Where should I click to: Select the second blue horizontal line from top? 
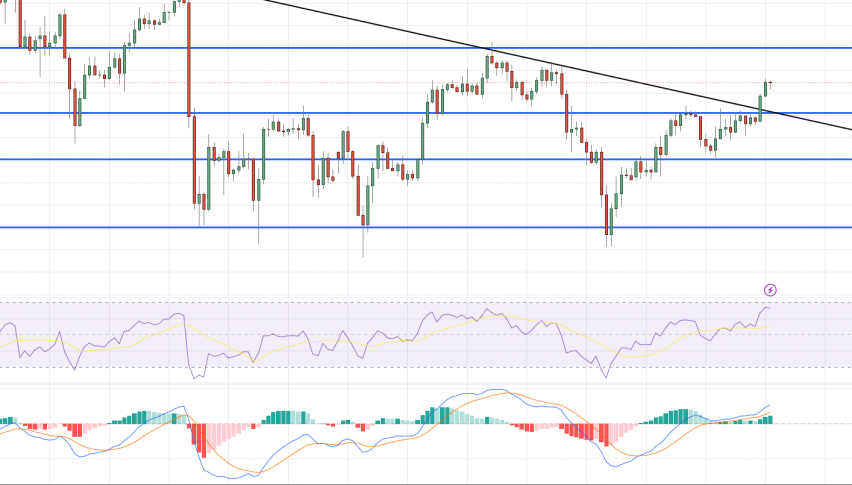(426, 113)
